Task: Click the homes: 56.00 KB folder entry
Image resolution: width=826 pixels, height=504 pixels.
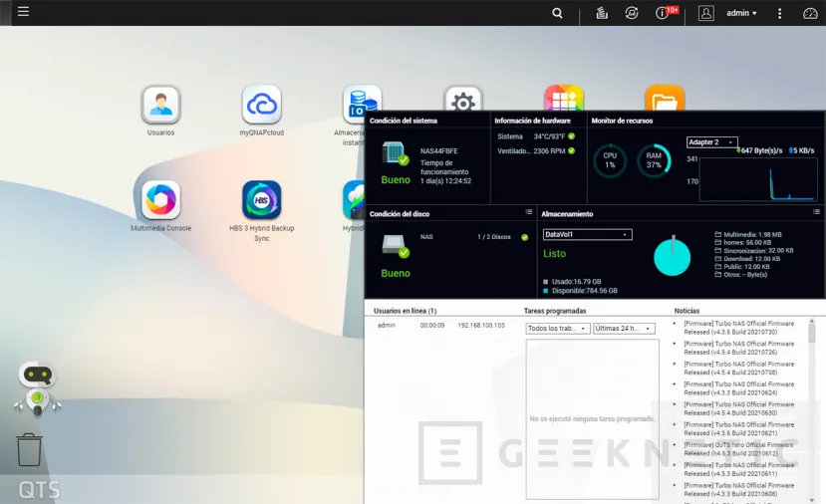Action: [x=742, y=242]
